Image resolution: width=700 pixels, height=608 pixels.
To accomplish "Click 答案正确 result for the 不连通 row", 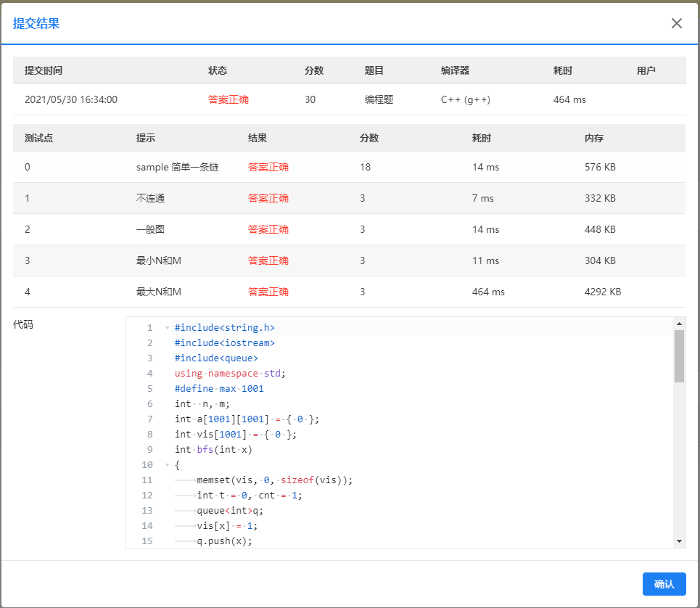I will (x=268, y=198).
